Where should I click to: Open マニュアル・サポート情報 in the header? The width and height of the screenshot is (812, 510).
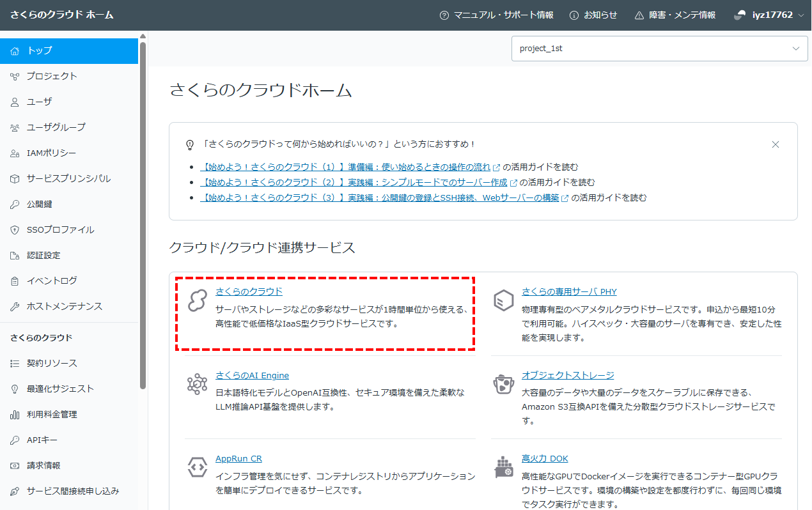tap(497, 15)
